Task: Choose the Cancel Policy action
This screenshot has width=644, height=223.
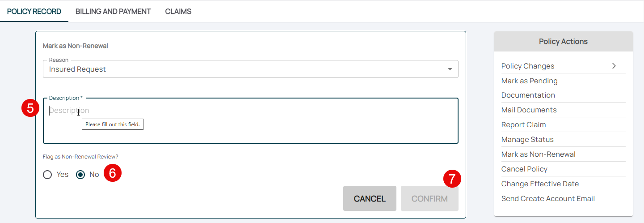Action: [x=524, y=169]
